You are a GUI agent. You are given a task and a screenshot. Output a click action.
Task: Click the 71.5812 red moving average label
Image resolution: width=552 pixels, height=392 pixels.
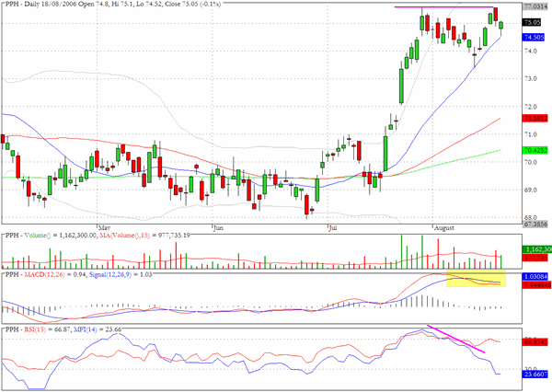pyautogui.click(x=535, y=119)
